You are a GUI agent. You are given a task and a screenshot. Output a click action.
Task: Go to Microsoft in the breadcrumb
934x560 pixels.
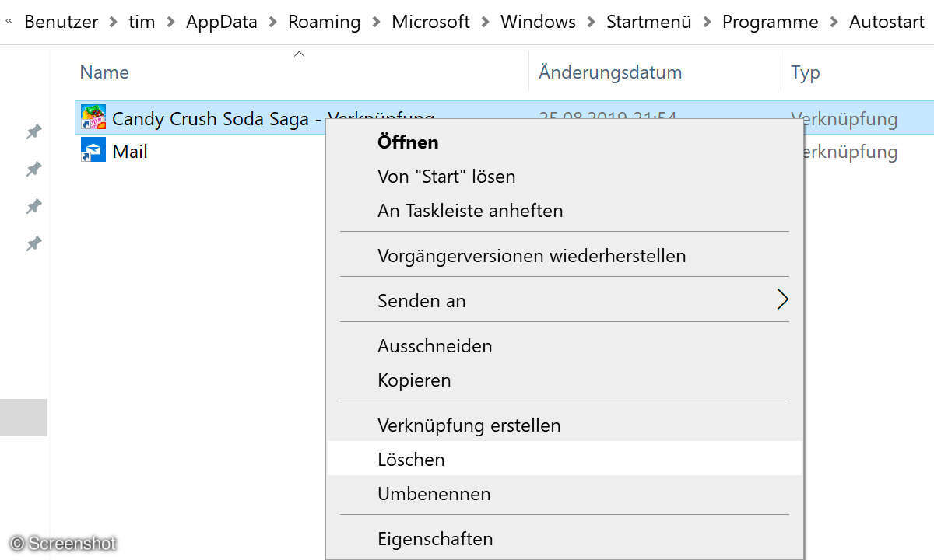(x=431, y=22)
